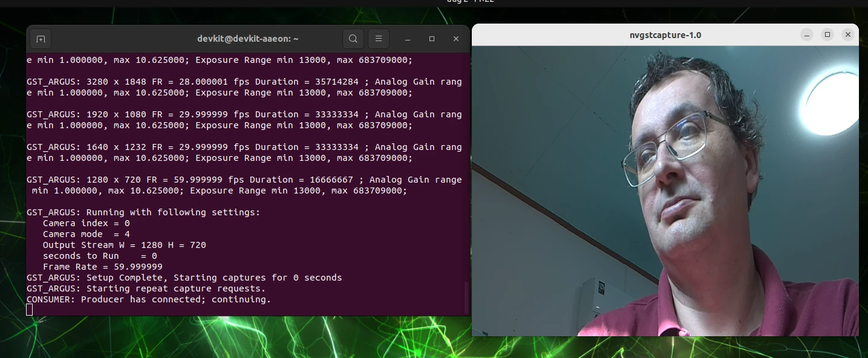Click 'Output Stream W = 1280 H = 720'
The height and width of the screenshot is (358, 868).
125,245
